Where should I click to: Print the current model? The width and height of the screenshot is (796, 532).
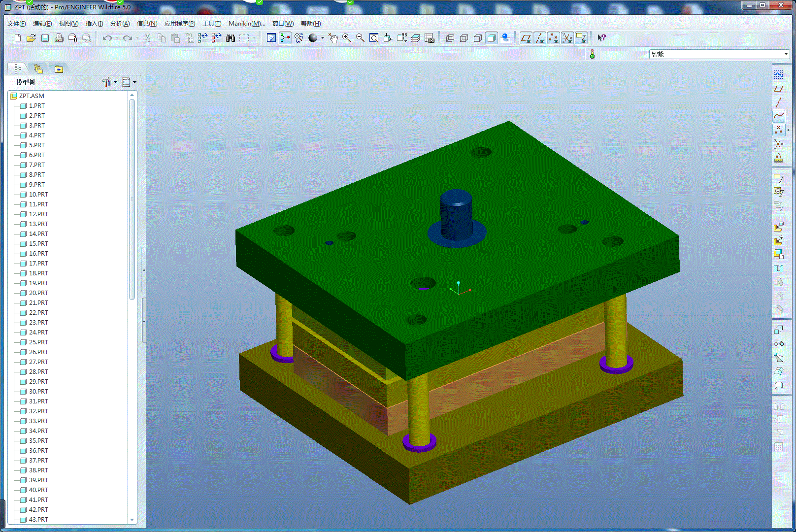(59, 38)
